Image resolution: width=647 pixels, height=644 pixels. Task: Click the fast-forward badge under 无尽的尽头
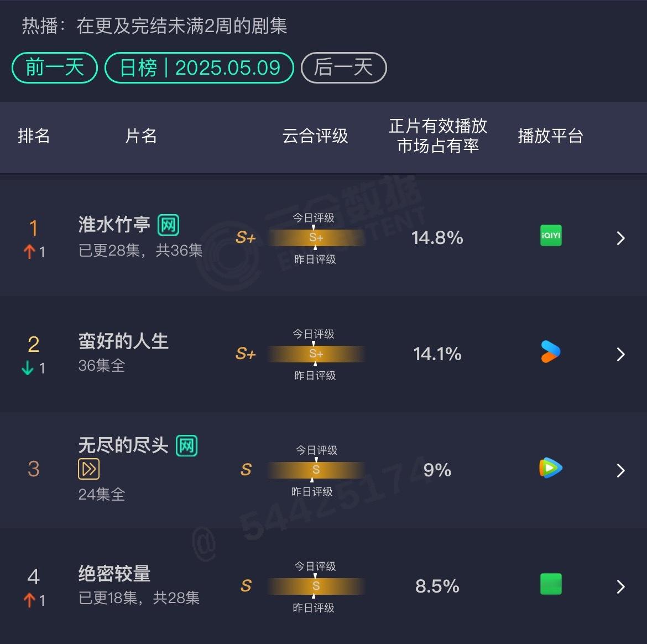(x=88, y=469)
